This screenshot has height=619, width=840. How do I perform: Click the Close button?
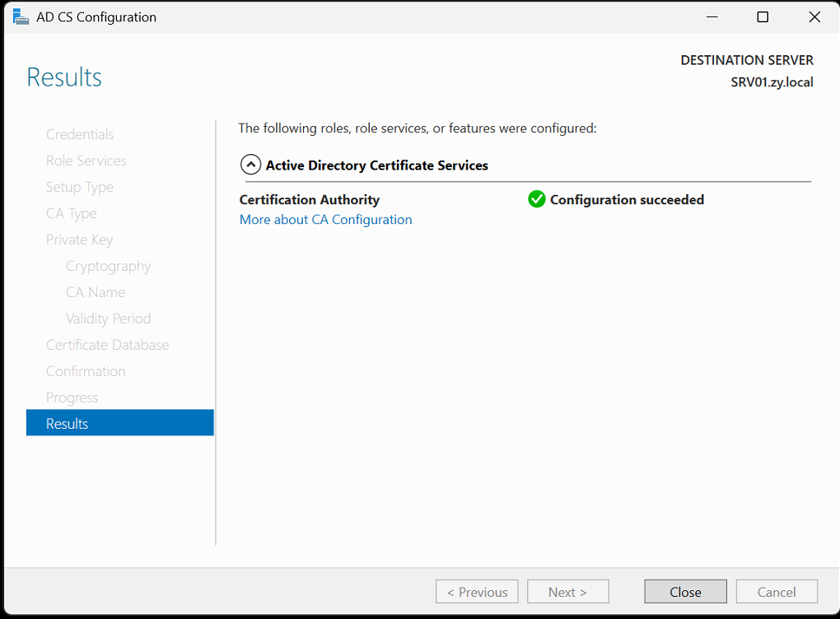tap(685, 592)
